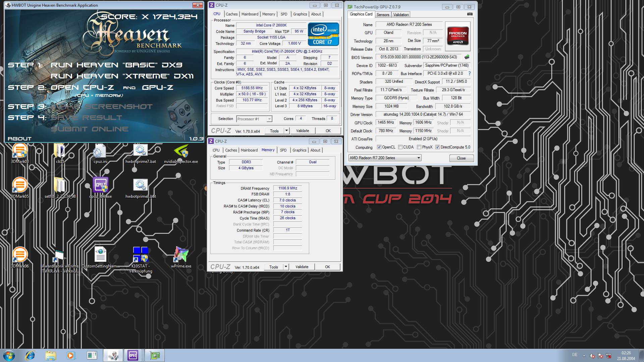644x362 pixels.
Task: Open the cb15 folder icon
Action: [60, 153]
